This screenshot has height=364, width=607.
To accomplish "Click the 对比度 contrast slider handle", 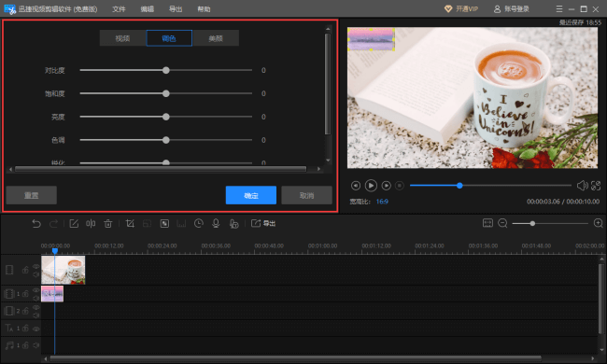I will click(x=166, y=70).
